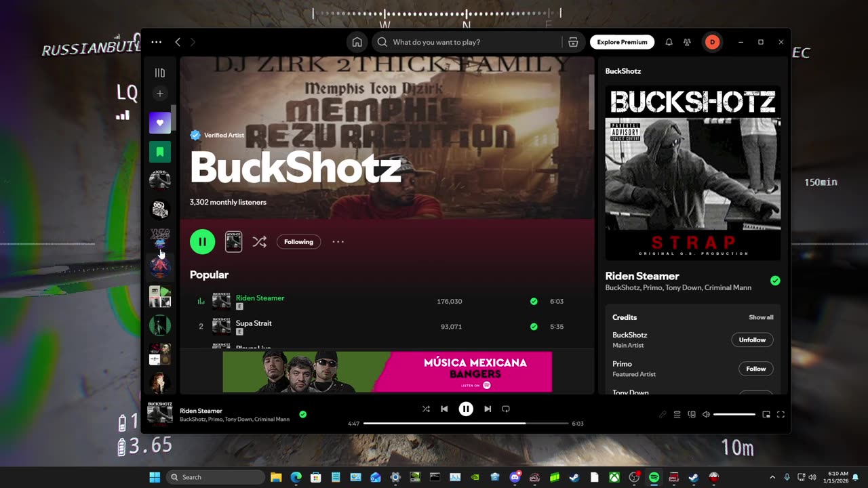
Task: Open Microsoft Edge from taskbar
Action: (x=296, y=477)
